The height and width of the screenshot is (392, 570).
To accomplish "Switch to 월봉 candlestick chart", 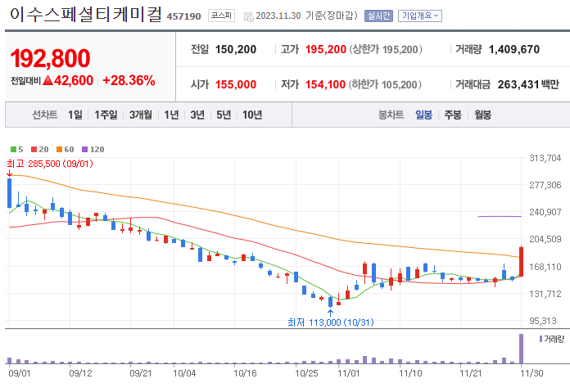I will click(x=482, y=115).
